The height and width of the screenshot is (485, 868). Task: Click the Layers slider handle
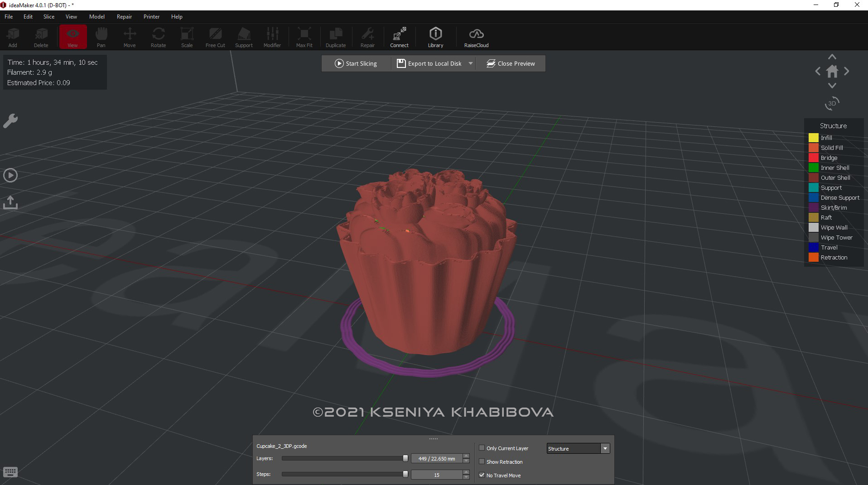[x=405, y=458]
